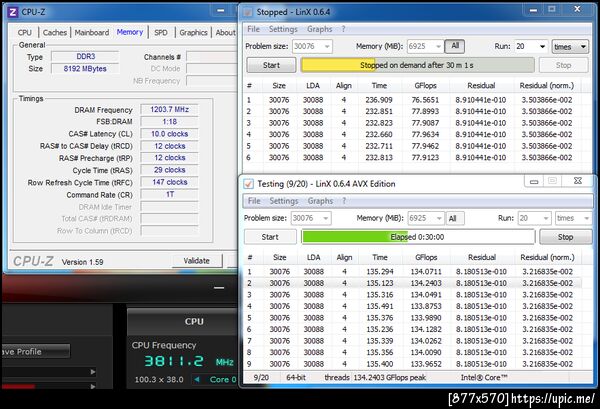Click Residual column header in AVX Edition
This screenshot has width=600, height=409.
[482, 257]
